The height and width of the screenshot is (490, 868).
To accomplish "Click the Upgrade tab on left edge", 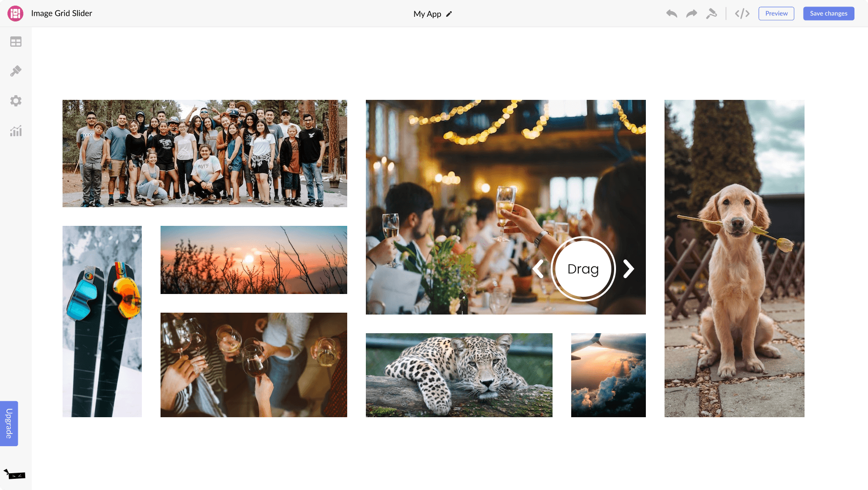I will click(x=9, y=423).
